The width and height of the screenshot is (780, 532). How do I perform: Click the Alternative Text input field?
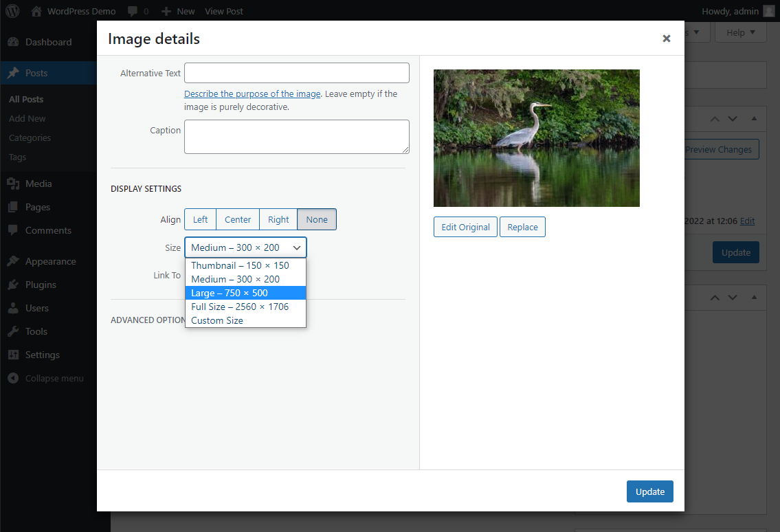tap(297, 73)
